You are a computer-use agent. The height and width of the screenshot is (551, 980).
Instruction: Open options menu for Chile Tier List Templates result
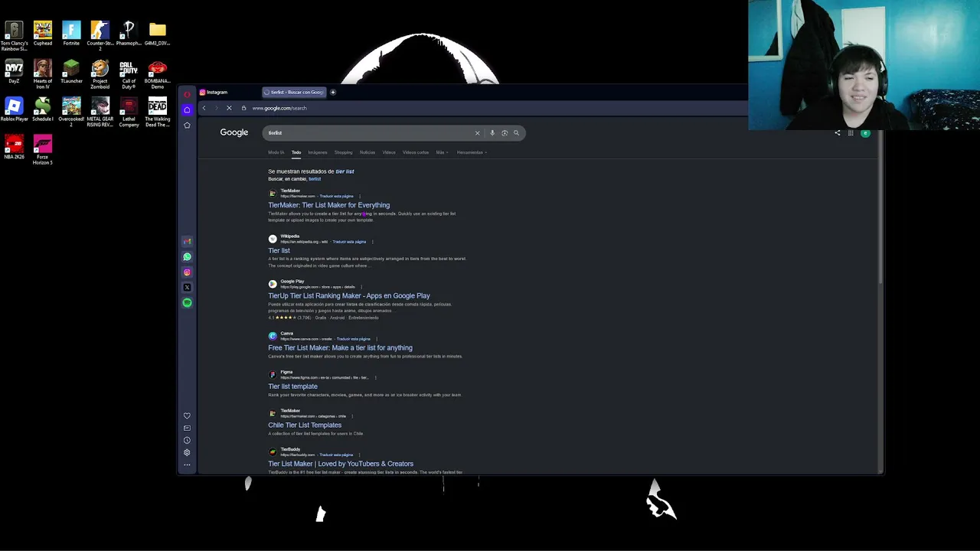(352, 416)
